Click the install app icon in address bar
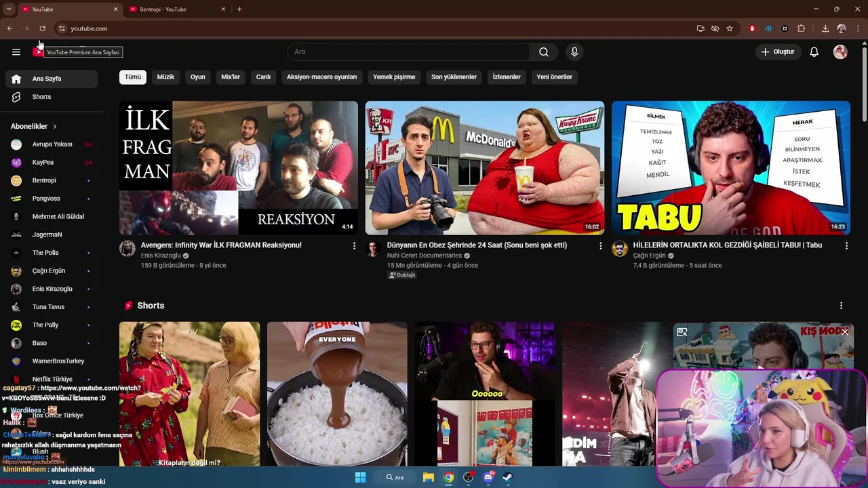 pos(701,28)
